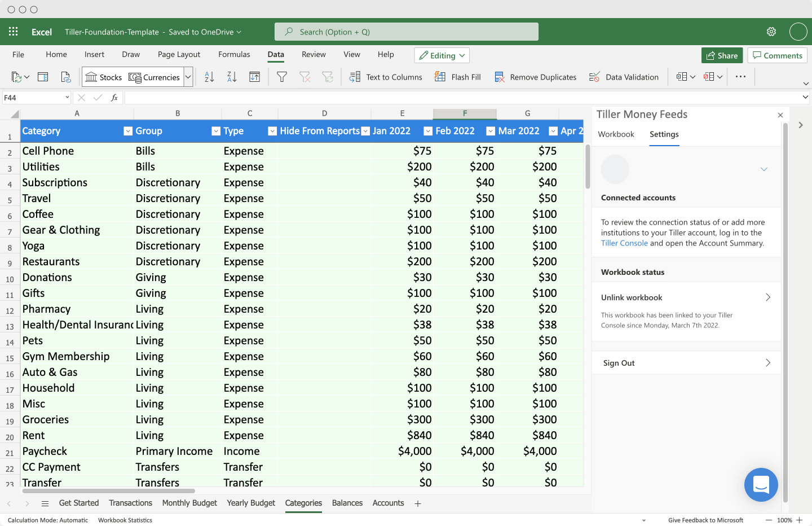Select the Paycheck category cell
The width and height of the screenshot is (812, 526).
pyautogui.click(x=76, y=452)
